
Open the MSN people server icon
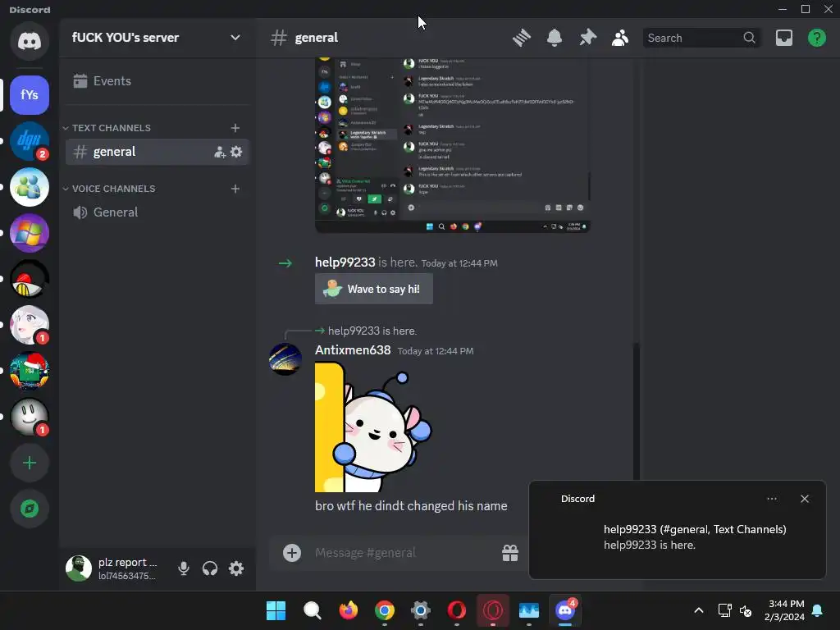tap(30, 187)
